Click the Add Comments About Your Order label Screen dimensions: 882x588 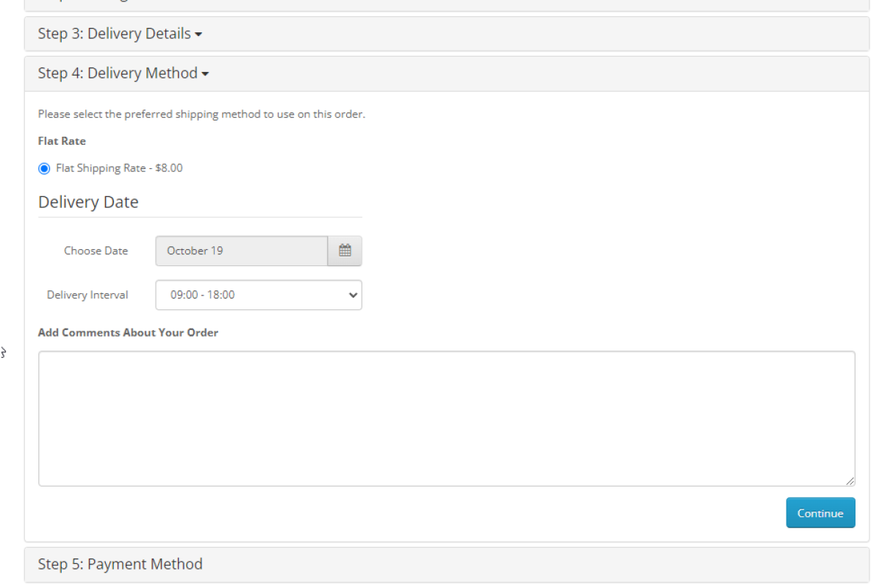128,333
